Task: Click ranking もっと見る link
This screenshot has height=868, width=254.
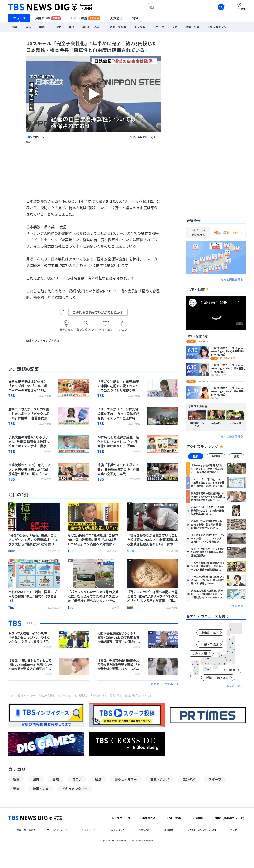Action: (x=237, y=606)
